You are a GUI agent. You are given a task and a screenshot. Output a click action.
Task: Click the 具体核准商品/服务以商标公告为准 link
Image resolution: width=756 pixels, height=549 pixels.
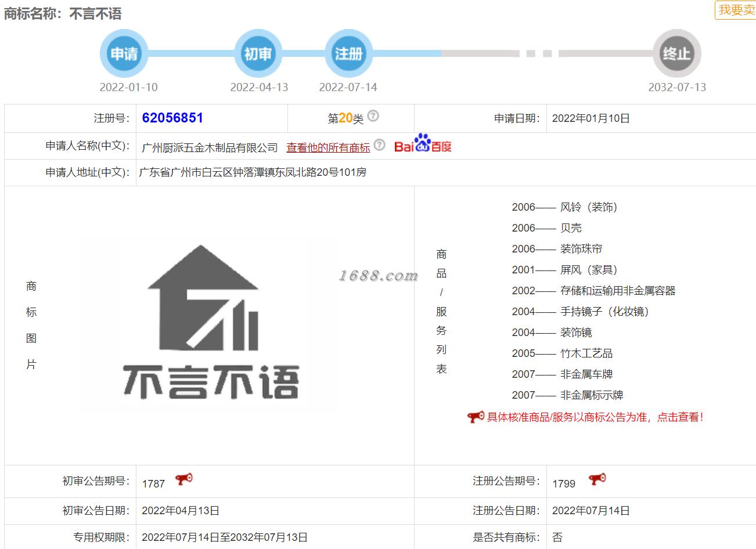595,417
